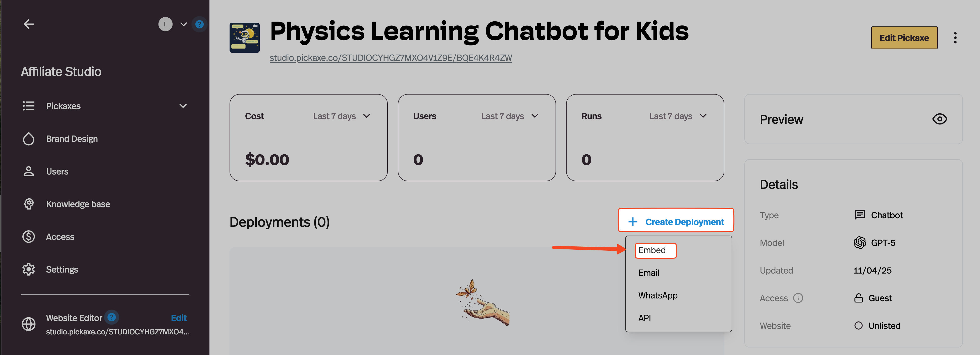The height and width of the screenshot is (355, 980).
Task: Click the Unlisted website radio circle
Action: [858, 326]
